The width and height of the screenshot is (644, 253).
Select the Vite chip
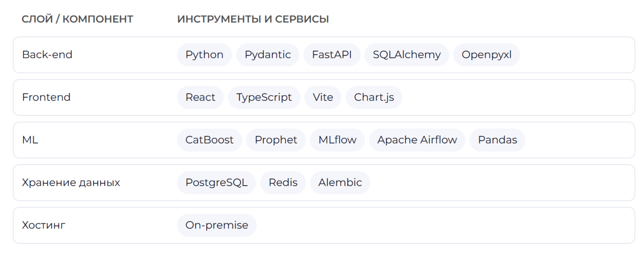pyautogui.click(x=323, y=97)
